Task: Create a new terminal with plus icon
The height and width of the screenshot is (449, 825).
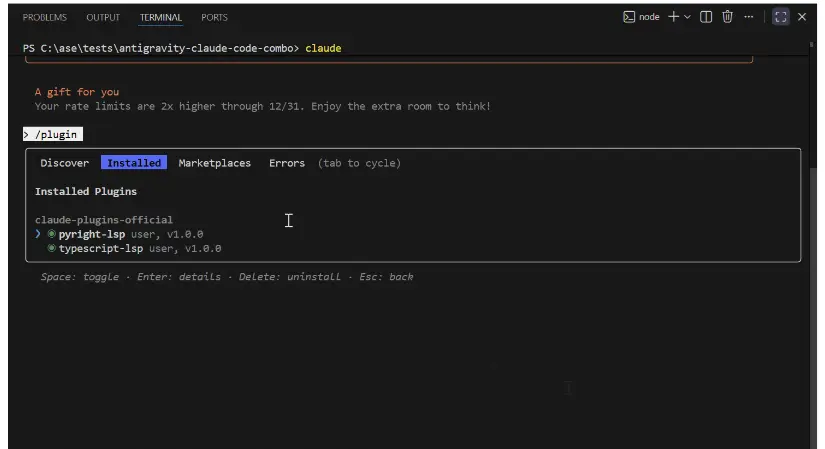Action: pyautogui.click(x=673, y=17)
